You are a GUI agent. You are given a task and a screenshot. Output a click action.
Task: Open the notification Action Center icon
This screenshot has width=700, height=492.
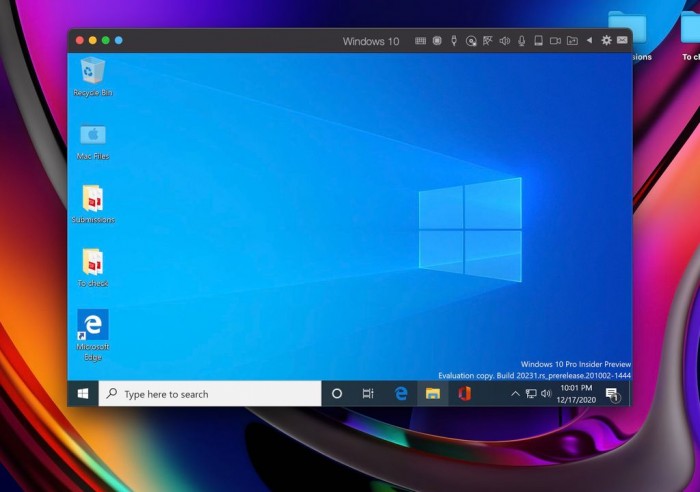pyautogui.click(x=612, y=394)
